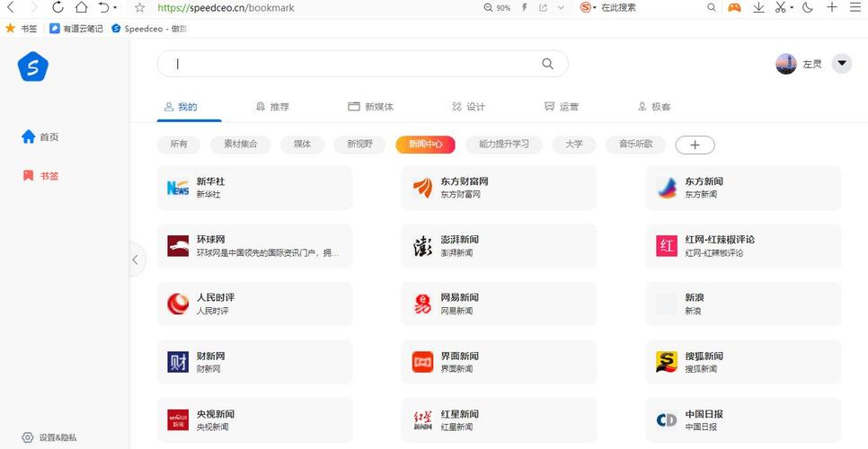Screen dimensions: 868x449
Task: Click the lightning speed mode icon
Action: pyautogui.click(x=524, y=8)
